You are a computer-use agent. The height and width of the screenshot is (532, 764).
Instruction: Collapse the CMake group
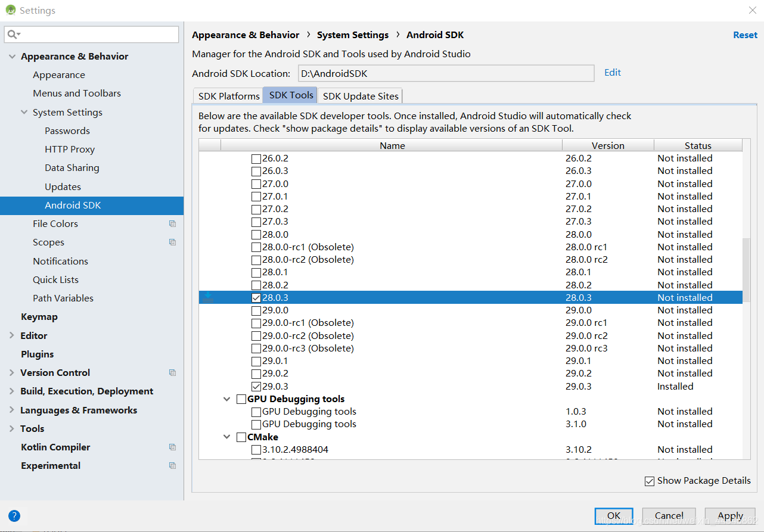point(226,437)
